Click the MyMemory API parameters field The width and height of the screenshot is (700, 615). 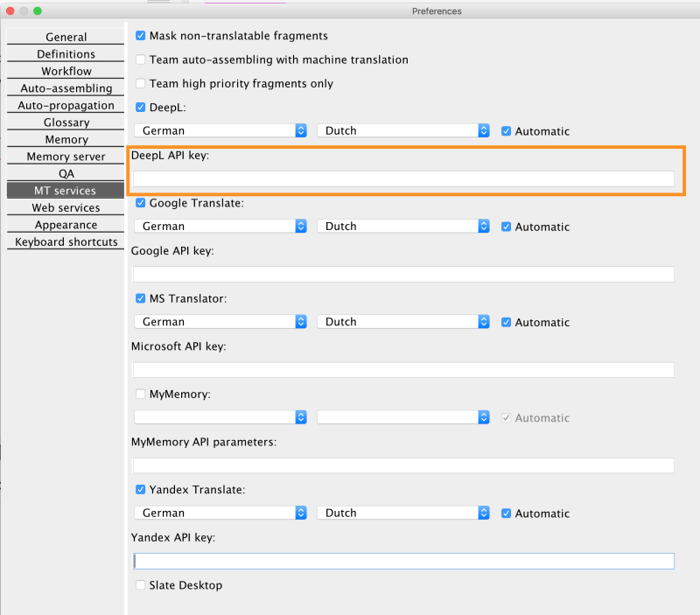pyautogui.click(x=403, y=465)
